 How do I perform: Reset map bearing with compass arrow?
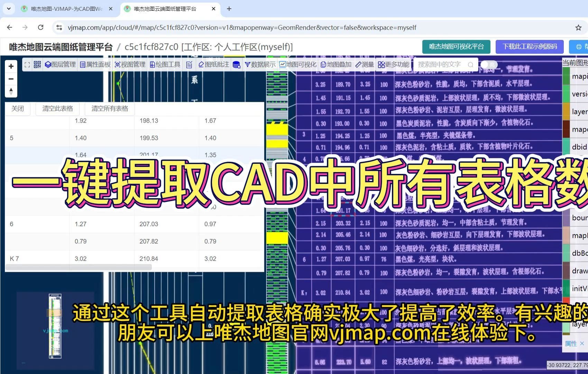coord(11,91)
